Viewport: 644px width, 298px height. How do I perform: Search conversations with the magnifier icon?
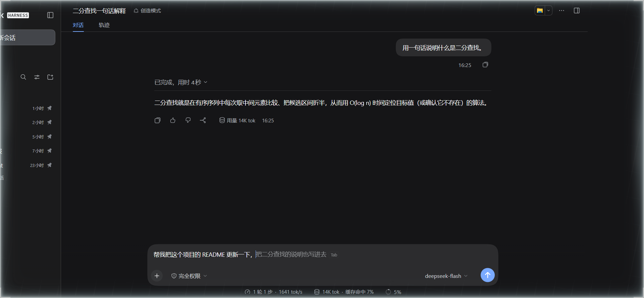tap(23, 77)
